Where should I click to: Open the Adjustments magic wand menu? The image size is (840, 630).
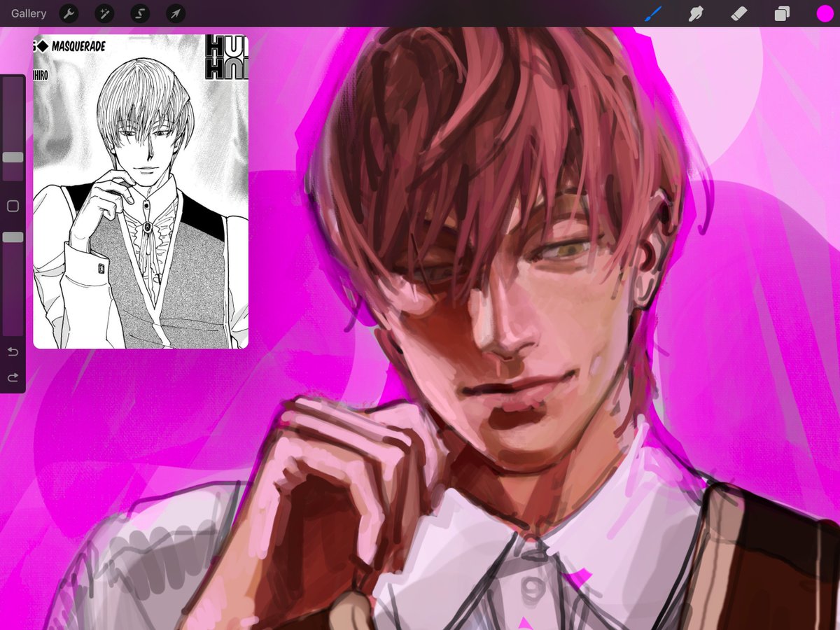click(x=104, y=13)
